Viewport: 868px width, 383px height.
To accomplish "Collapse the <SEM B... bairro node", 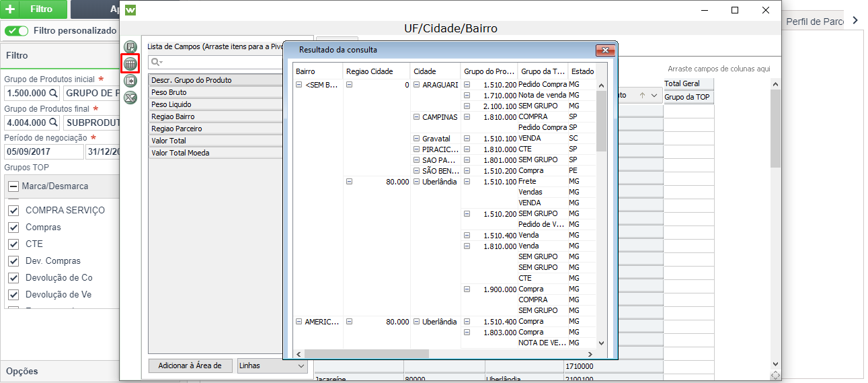I will point(299,85).
